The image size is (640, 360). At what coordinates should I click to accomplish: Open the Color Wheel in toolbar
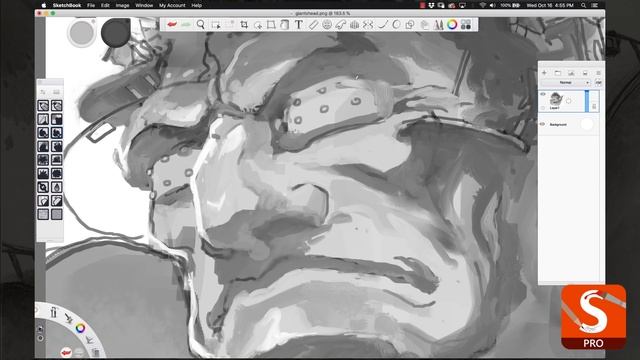coord(452,24)
